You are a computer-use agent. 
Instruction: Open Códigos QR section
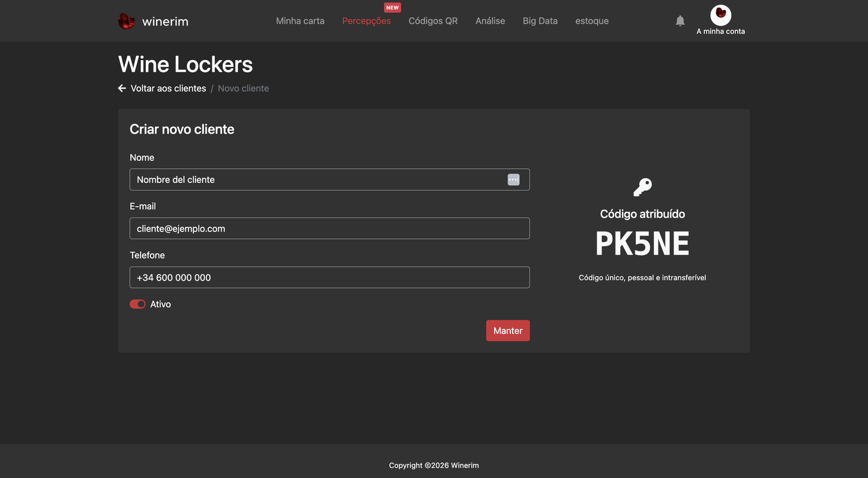433,21
